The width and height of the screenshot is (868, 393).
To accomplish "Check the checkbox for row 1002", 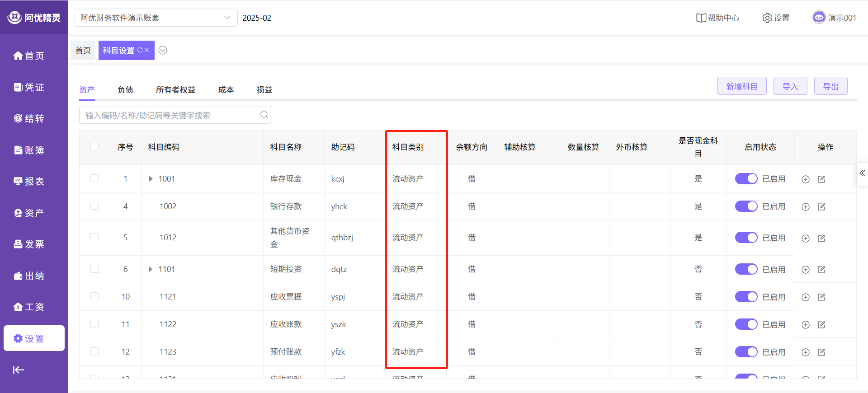I will tap(94, 206).
